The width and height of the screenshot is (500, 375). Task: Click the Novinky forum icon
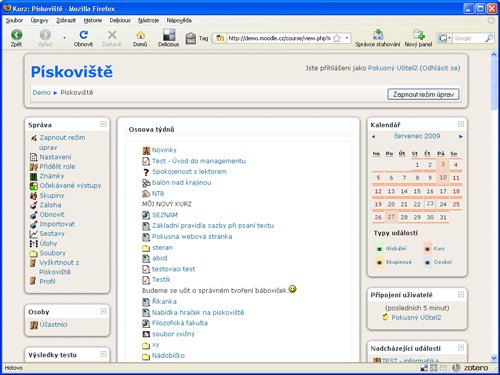point(146,150)
